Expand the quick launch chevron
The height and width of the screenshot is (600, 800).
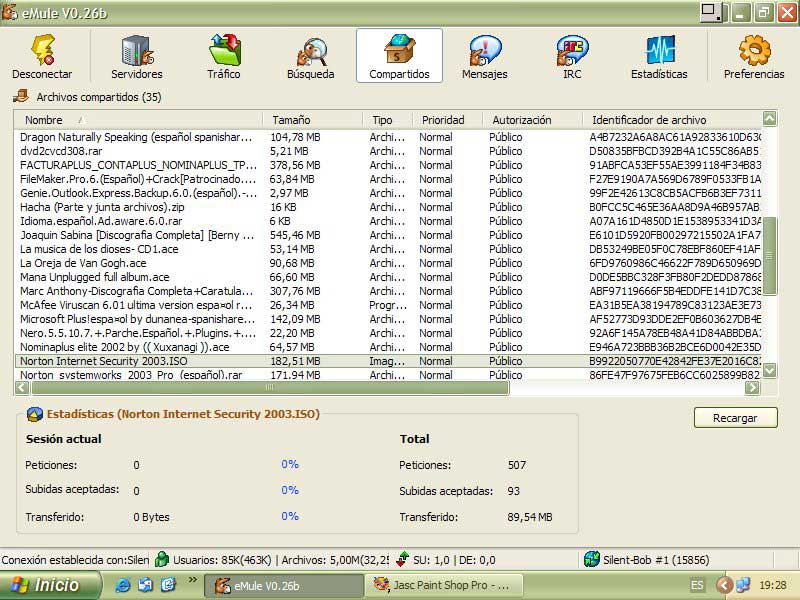[x=192, y=580]
